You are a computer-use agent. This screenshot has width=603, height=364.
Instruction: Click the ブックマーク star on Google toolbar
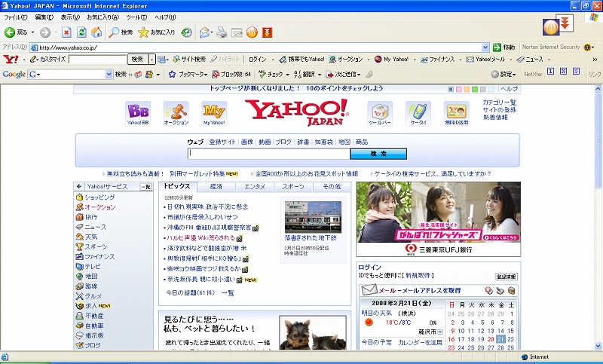tap(172, 74)
